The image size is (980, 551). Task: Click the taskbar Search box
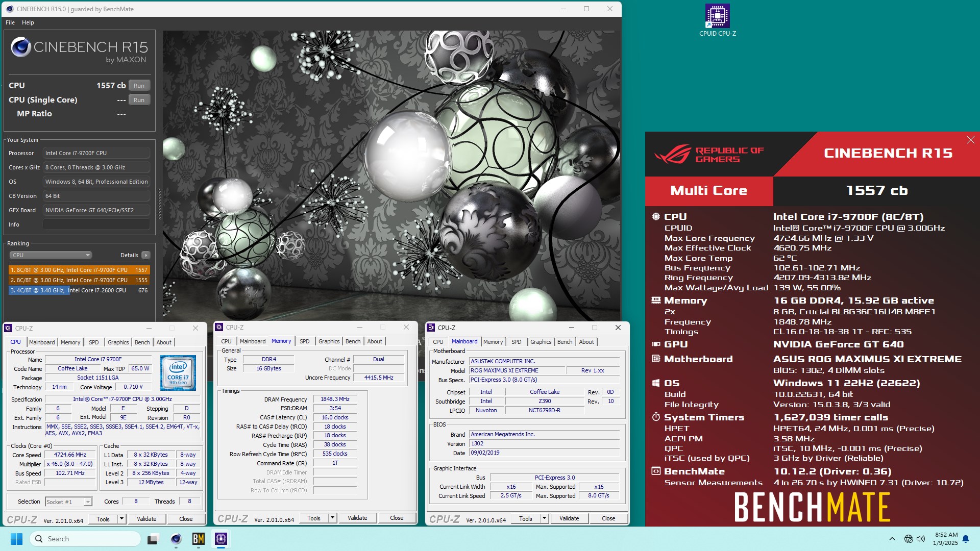pyautogui.click(x=85, y=539)
